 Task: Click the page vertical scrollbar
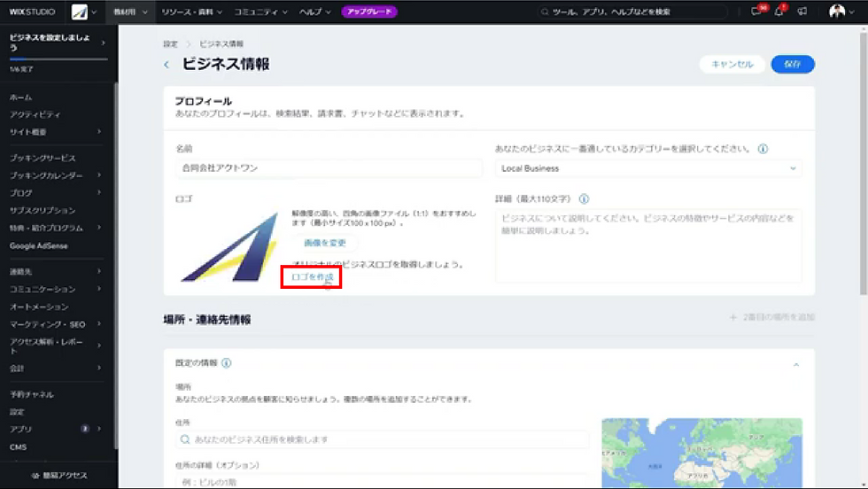[863, 163]
